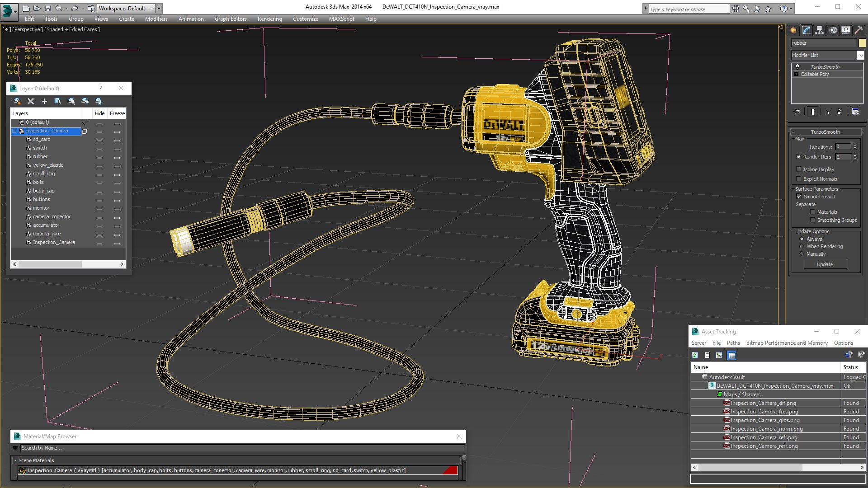Open the Motion command panel tab
This screenshot has height=488, width=868.
pyautogui.click(x=833, y=30)
